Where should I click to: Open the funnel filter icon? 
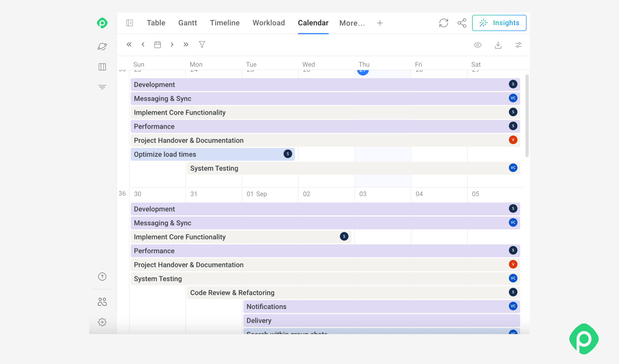[x=202, y=44]
